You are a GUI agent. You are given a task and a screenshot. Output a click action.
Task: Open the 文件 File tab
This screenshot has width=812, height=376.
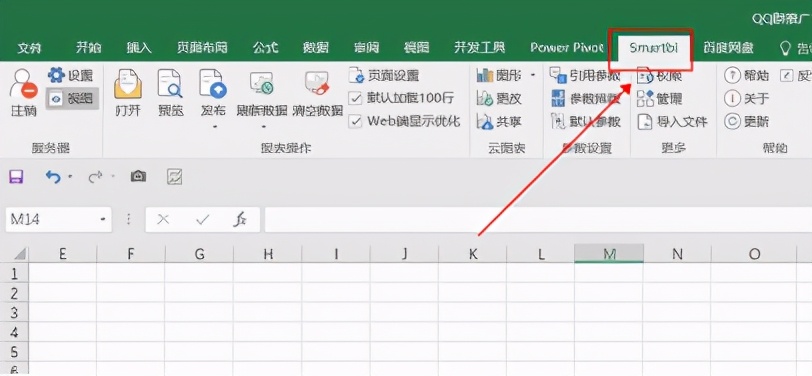[29, 48]
